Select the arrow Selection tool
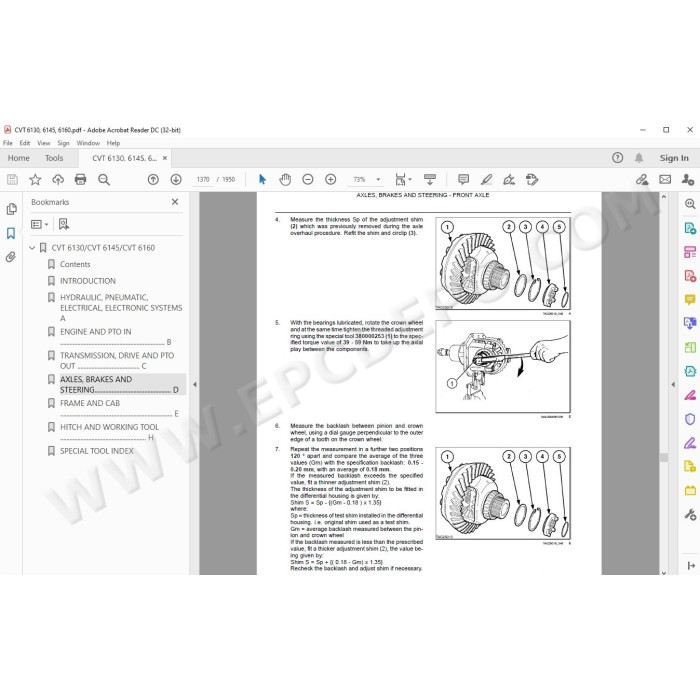 pyautogui.click(x=262, y=179)
